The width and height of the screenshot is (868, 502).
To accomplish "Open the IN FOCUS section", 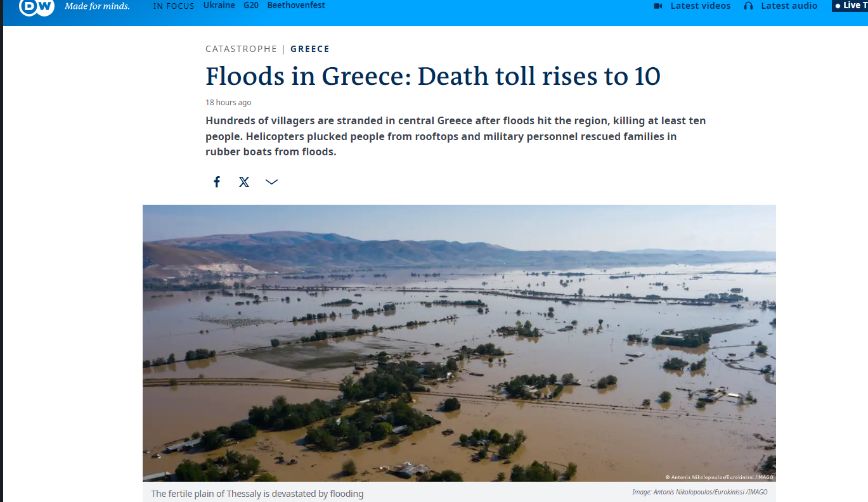I will tap(173, 5).
